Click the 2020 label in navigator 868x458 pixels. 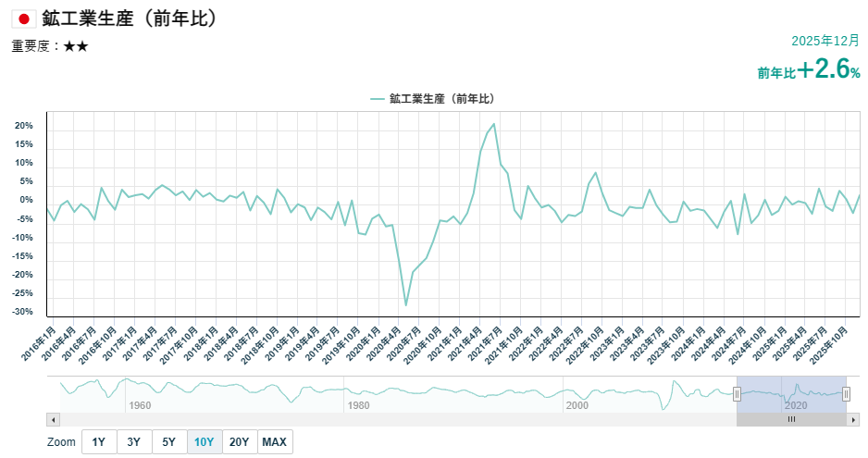coord(796,405)
